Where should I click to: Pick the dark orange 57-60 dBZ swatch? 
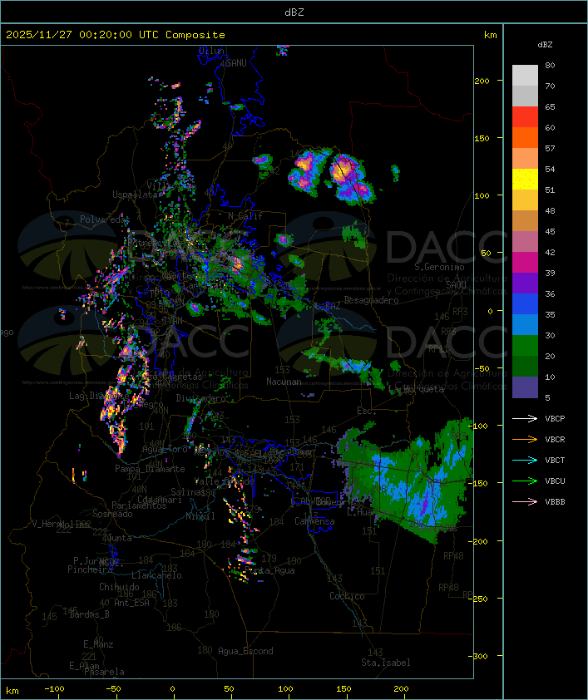point(525,138)
